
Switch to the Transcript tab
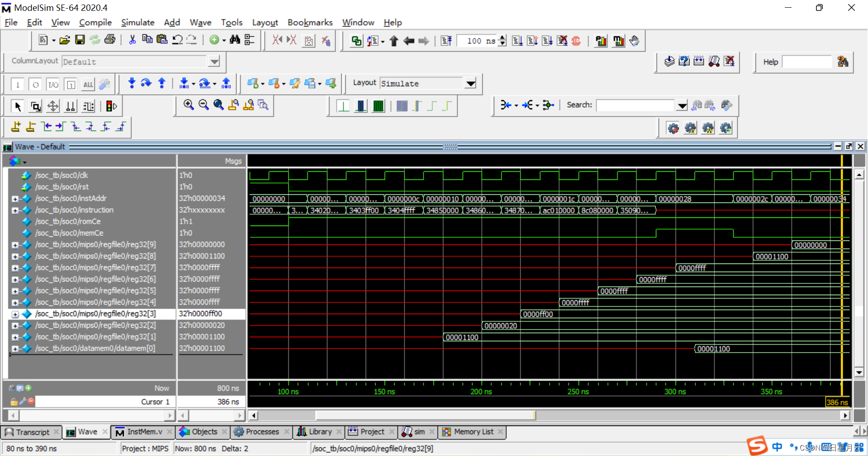pyautogui.click(x=32, y=432)
